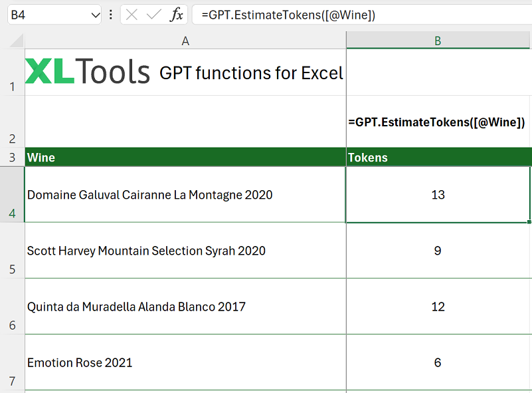This screenshot has height=393, width=532.
Task: Select the formula text in cell B2
Action: 438,122
